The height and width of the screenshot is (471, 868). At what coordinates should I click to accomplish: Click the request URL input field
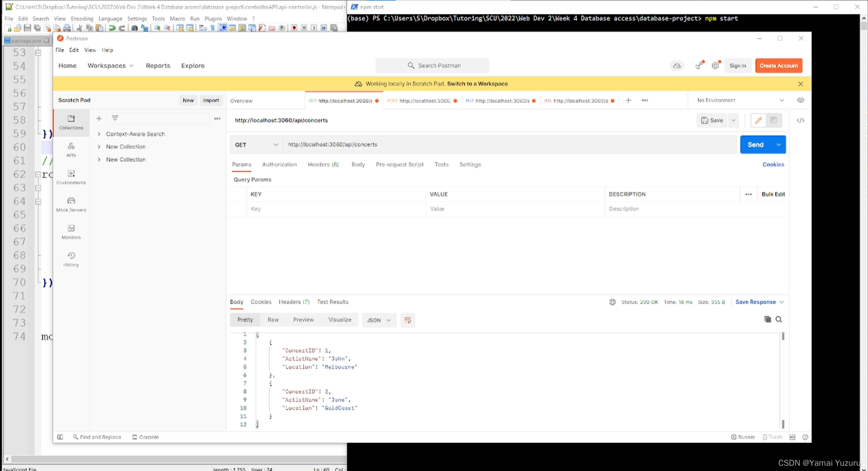pos(477,144)
